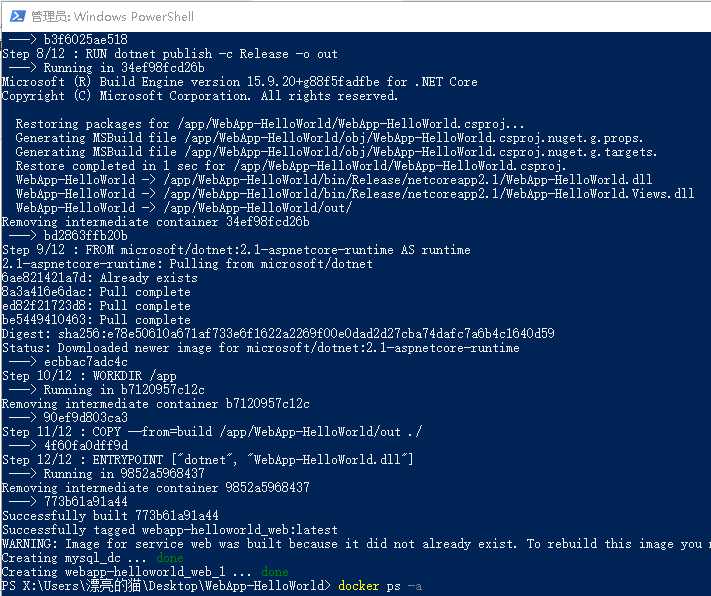Image resolution: width=711 pixels, height=596 pixels.
Task: Click the 'Step 9/12 : FROM microsoft/dotnet' line
Action: [x=236, y=250]
